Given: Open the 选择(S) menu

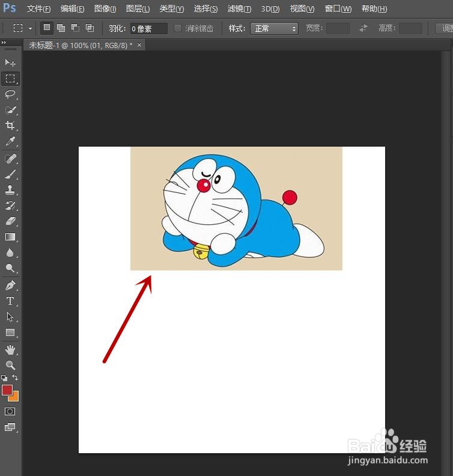Looking at the screenshot, I should click(205, 8).
